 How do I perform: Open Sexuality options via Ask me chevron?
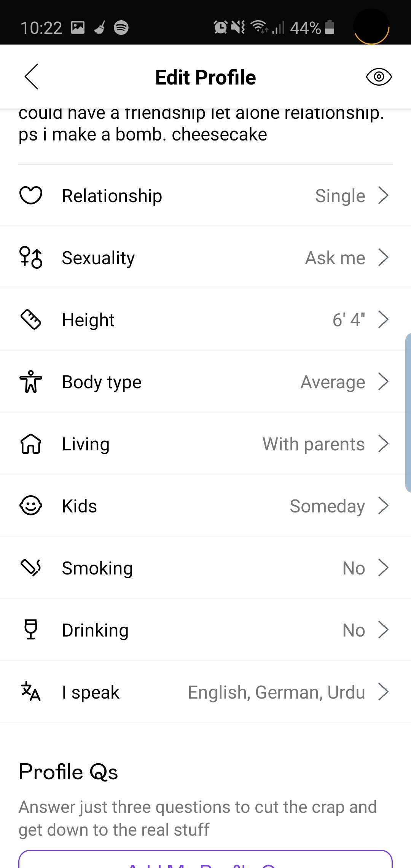(x=383, y=258)
